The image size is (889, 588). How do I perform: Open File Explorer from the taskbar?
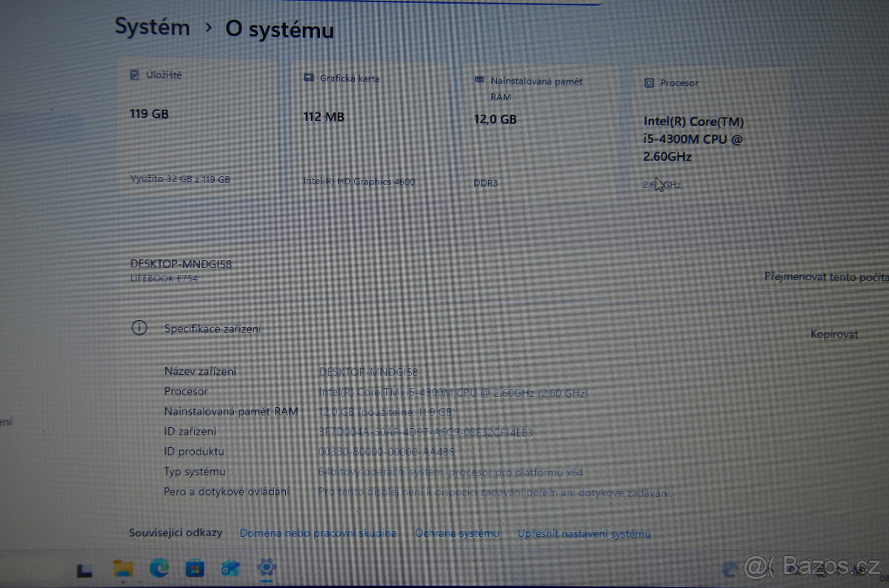(x=121, y=569)
